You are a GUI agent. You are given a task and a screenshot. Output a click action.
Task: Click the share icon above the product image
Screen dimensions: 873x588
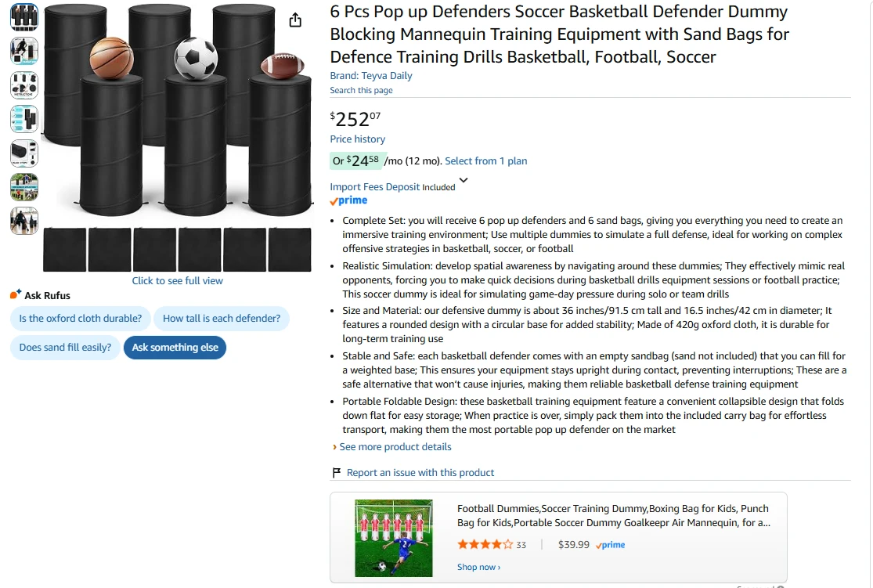point(295,20)
